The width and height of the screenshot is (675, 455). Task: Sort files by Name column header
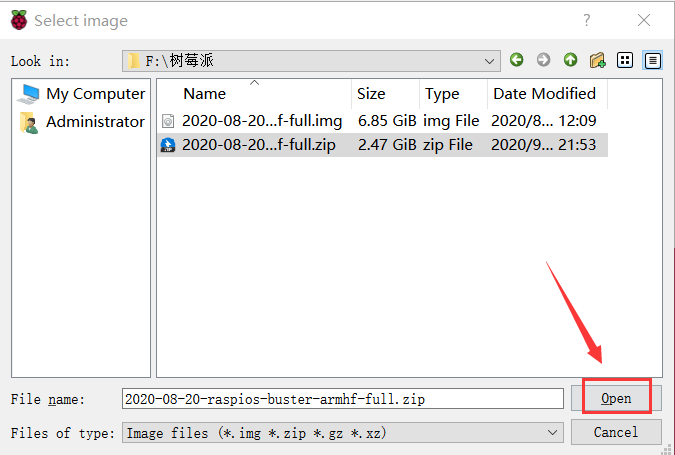pos(255,93)
